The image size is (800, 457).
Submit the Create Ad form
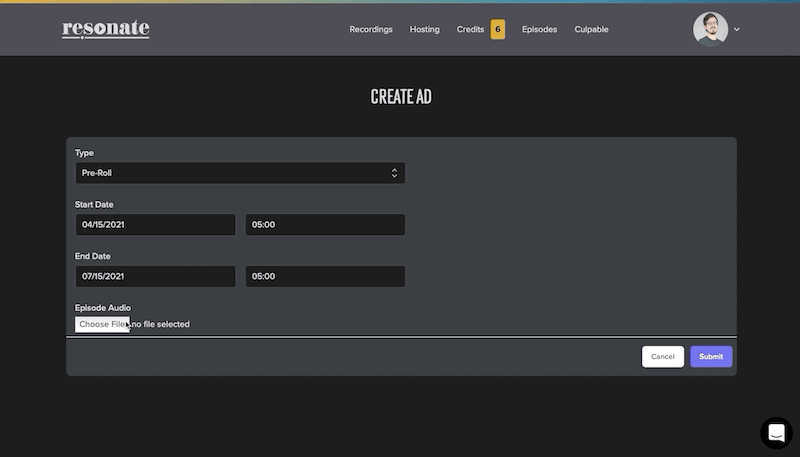tap(711, 357)
